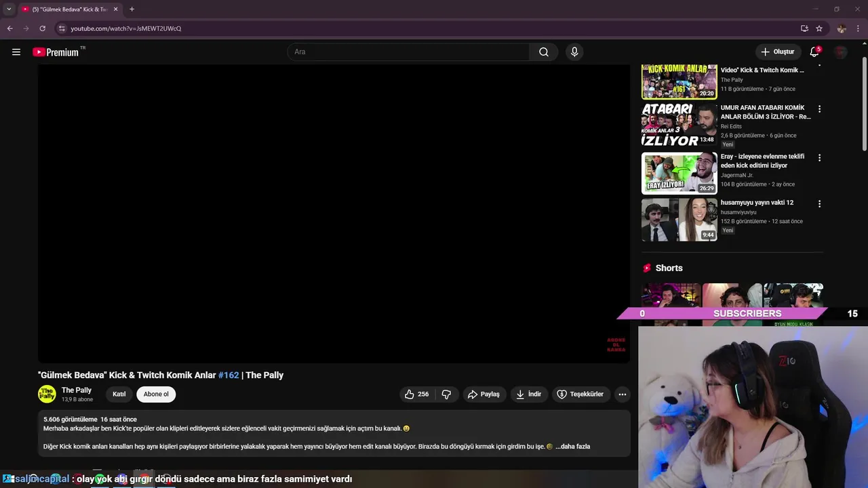Open The Pally channel avatar

(47, 394)
